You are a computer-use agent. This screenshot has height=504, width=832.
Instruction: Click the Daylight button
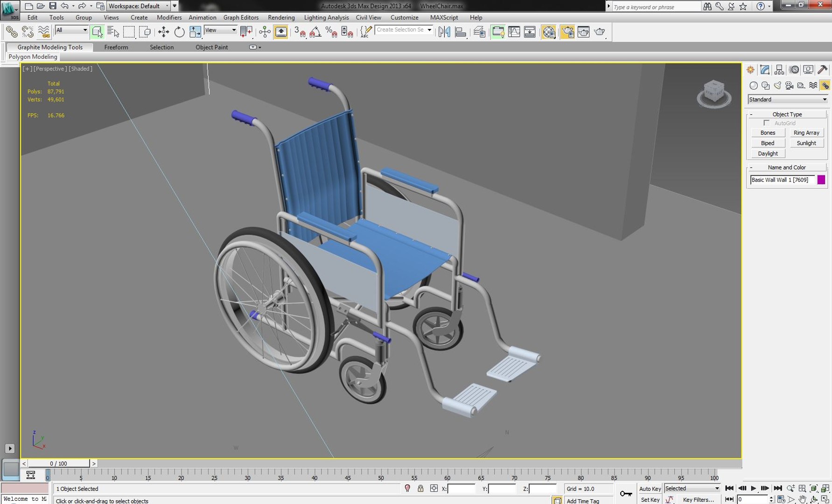pos(768,154)
